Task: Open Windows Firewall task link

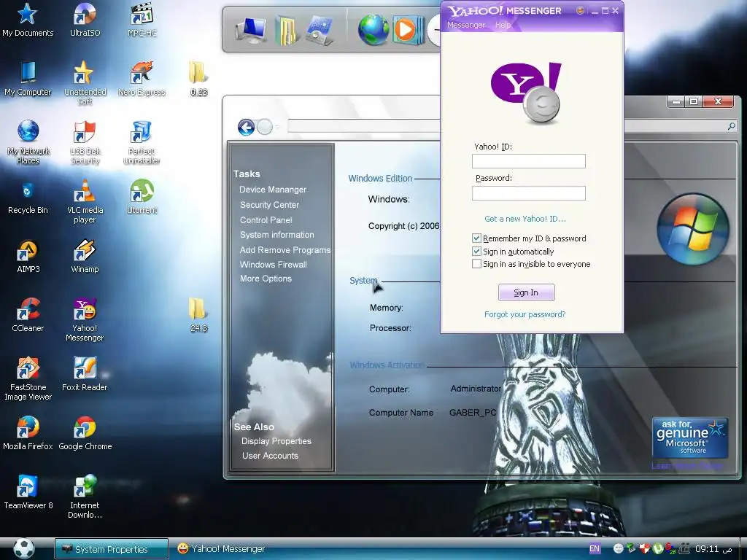Action: coord(273,264)
